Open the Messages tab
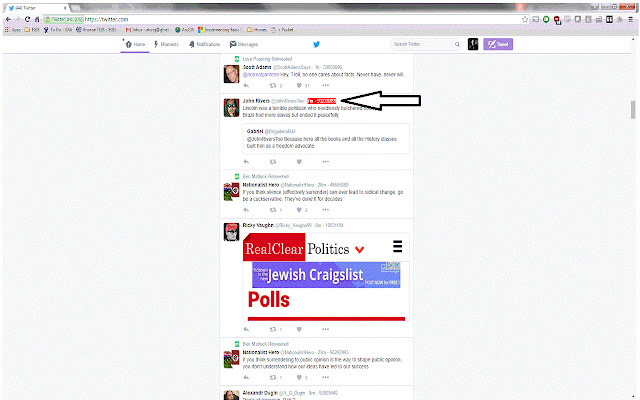 tap(244, 44)
